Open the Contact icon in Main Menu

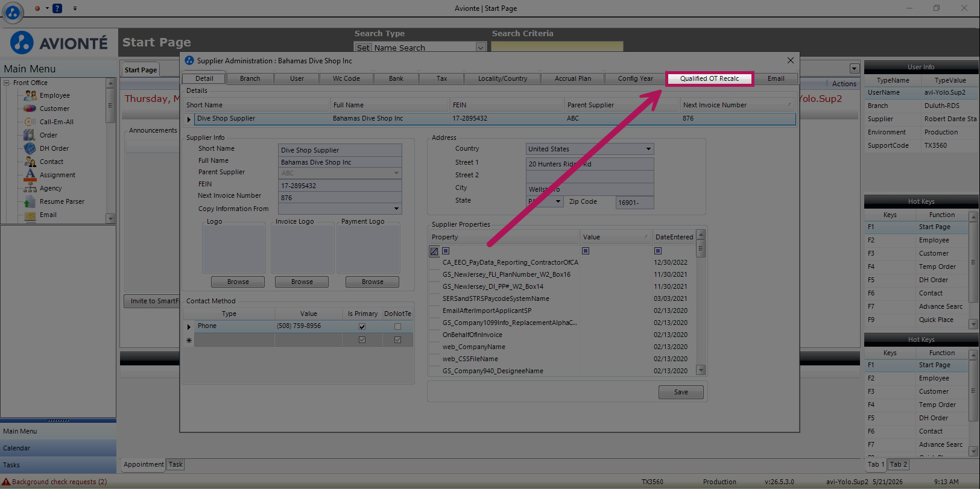30,162
